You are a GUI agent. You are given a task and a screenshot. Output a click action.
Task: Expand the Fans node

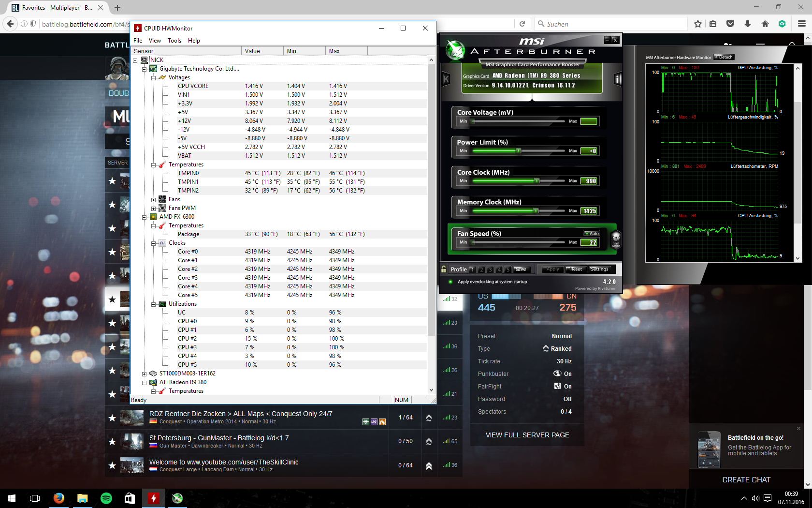pos(153,199)
